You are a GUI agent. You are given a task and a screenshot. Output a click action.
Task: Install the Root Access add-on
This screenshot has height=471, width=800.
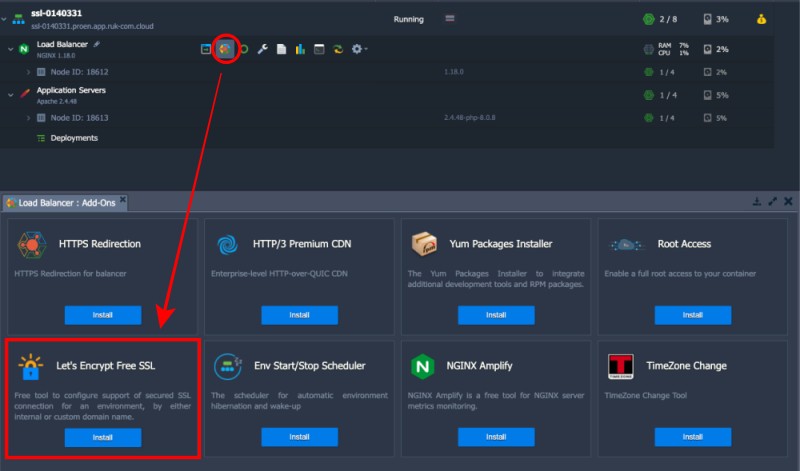point(693,315)
